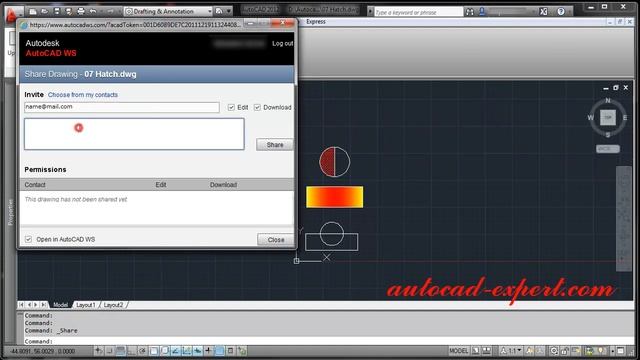Image resolution: width=640 pixels, height=360 pixels.
Task: Click the S compass direction on ViewCube
Action: (x=608, y=135)
